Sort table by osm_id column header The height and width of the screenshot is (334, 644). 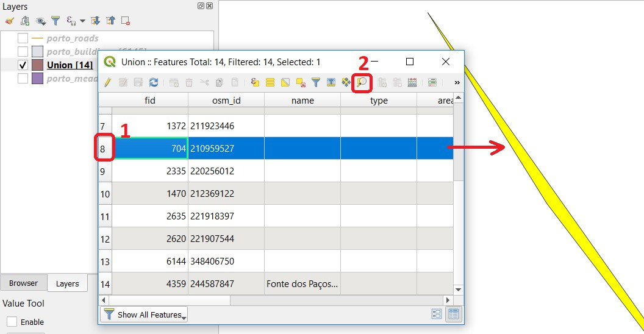coord(226,100)
